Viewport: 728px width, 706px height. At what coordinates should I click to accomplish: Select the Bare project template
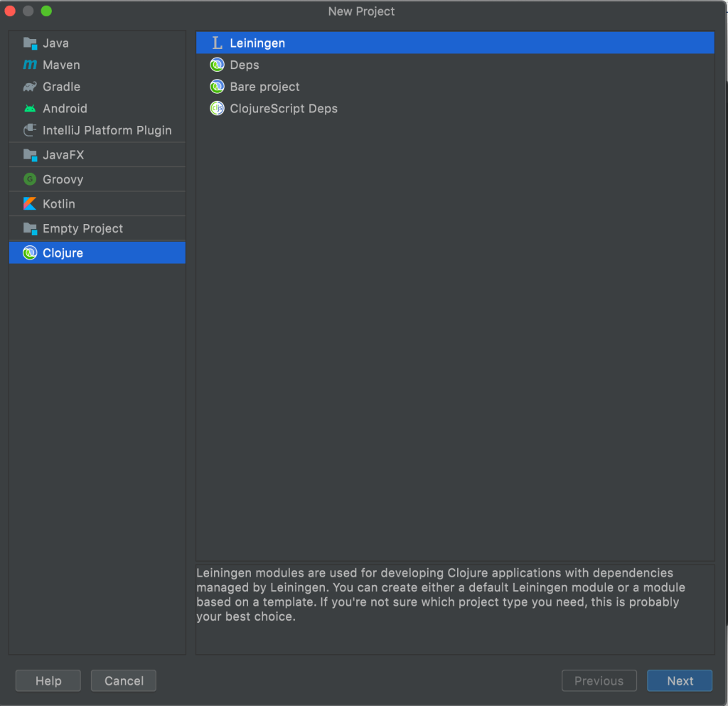coord(264,87)
